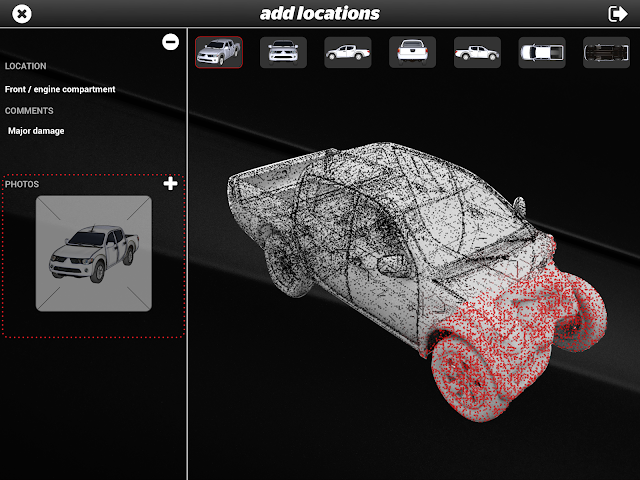The height and width of the screenshot is (480, 640).
Task: Open the truck photo in Photos panel
Action: (x=93, y=253)
